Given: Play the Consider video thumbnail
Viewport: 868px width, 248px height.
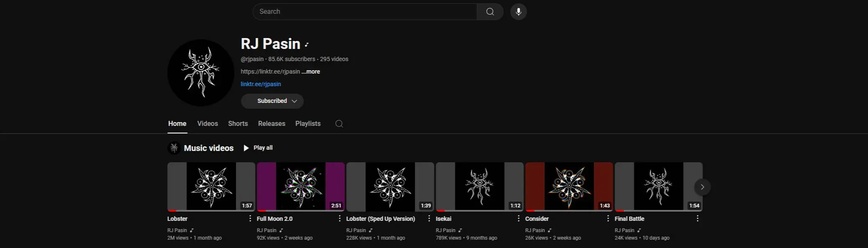Looking at the screenshot, I should (x=569, y=187).
